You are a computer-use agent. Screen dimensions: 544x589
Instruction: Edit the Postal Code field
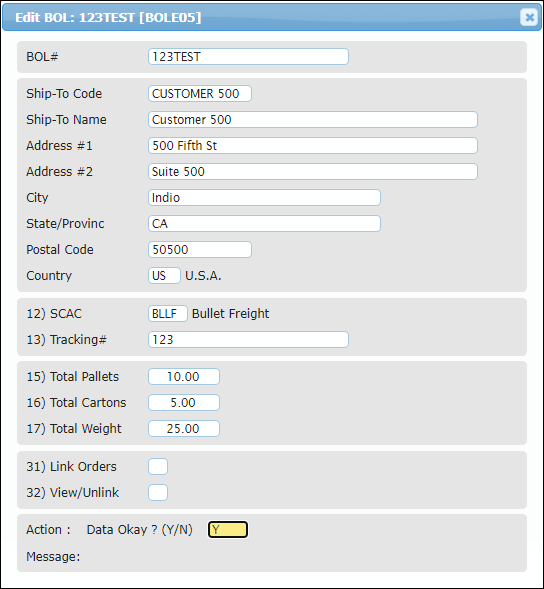pyautogui.click(x=200, y=249)
